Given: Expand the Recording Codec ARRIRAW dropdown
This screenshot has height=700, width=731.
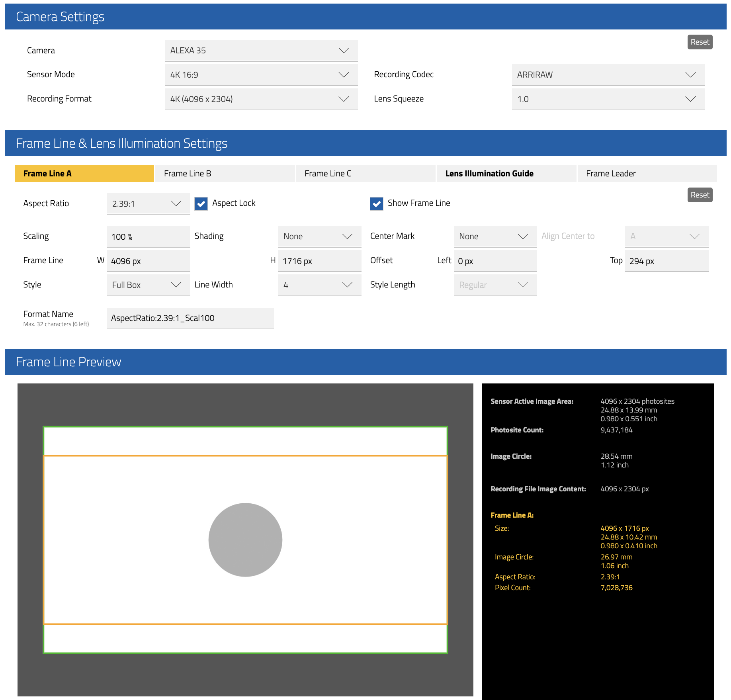Looking at the screenshot, I should (608, 75).
